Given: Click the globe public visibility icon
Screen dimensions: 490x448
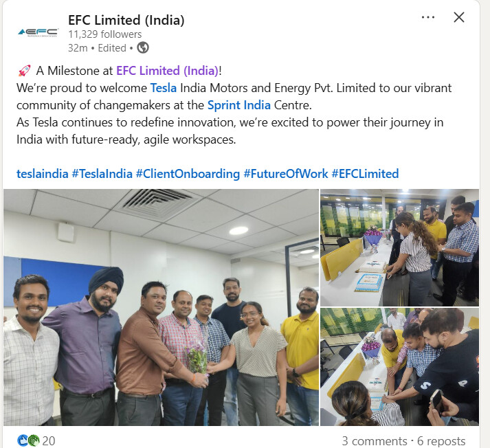Looking at the screenshot, I should [143, 48].
